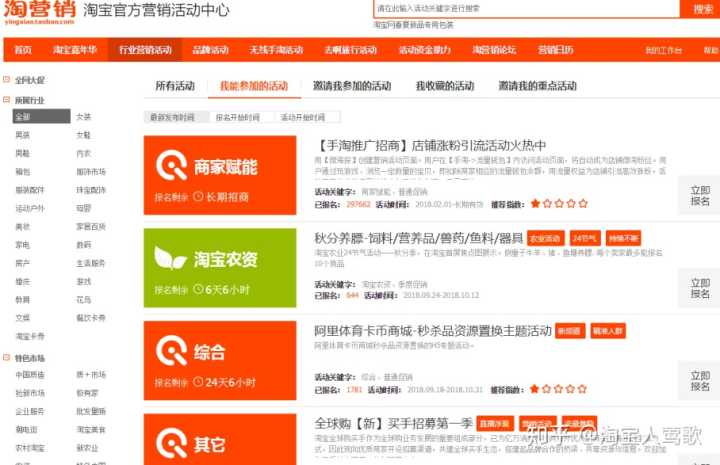Select 企业服务 market filter
Image resolution: width=720 pixels, height=465 pixels.
(30, 411)
